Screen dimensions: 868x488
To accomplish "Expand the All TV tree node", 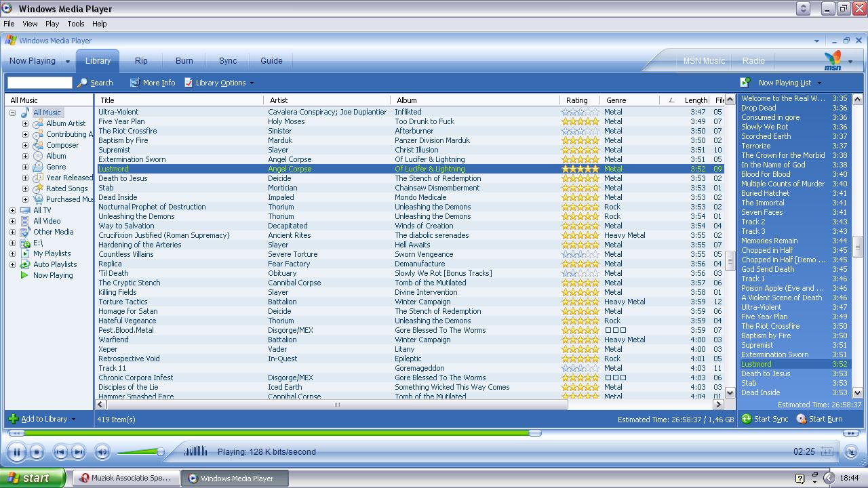I will pos(12,210).
